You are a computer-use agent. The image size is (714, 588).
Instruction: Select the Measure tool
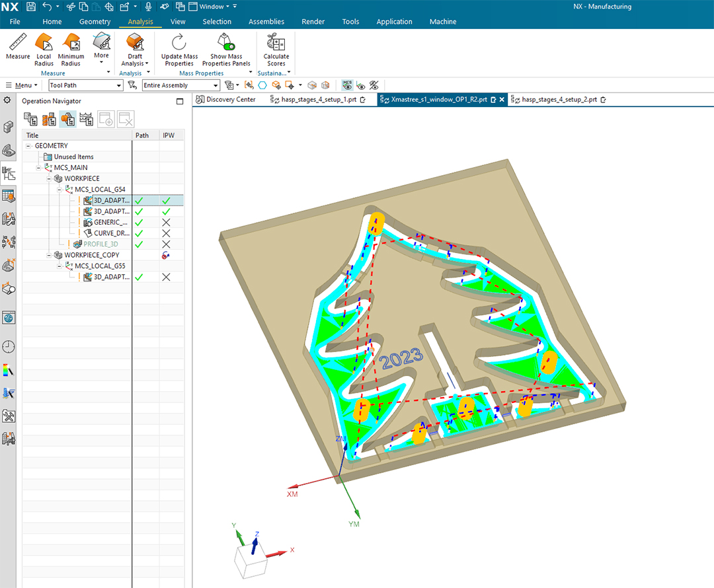point(17,46)
